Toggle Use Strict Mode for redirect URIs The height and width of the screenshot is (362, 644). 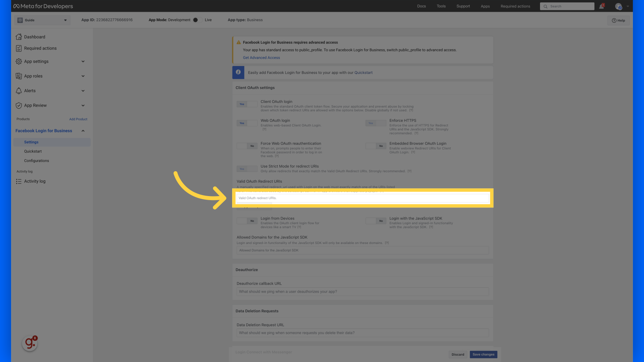[247, 169]
